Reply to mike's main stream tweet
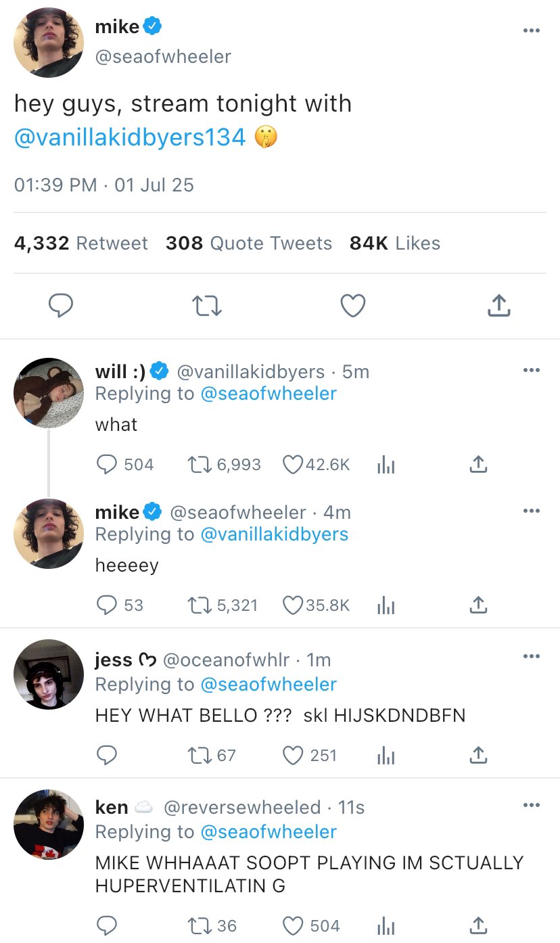 tap(61, 306)
